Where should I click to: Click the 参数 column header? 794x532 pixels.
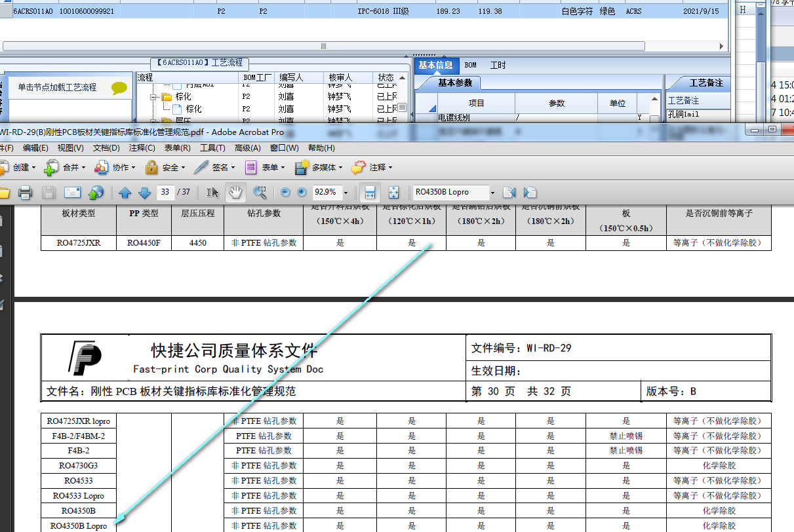pyautogui.click(x=557, y=104)
